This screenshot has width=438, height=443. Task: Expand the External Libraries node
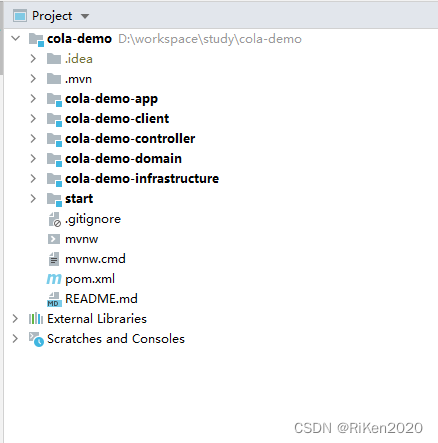15,319
